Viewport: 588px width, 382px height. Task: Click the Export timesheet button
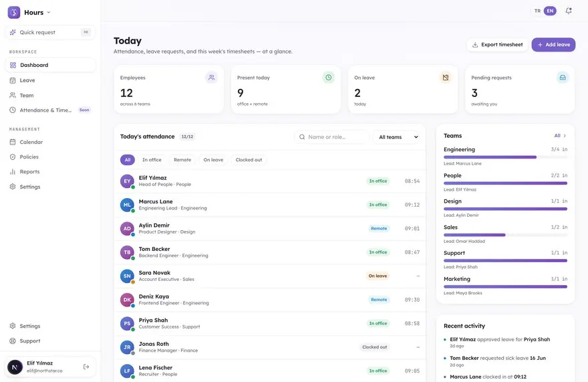497,45
